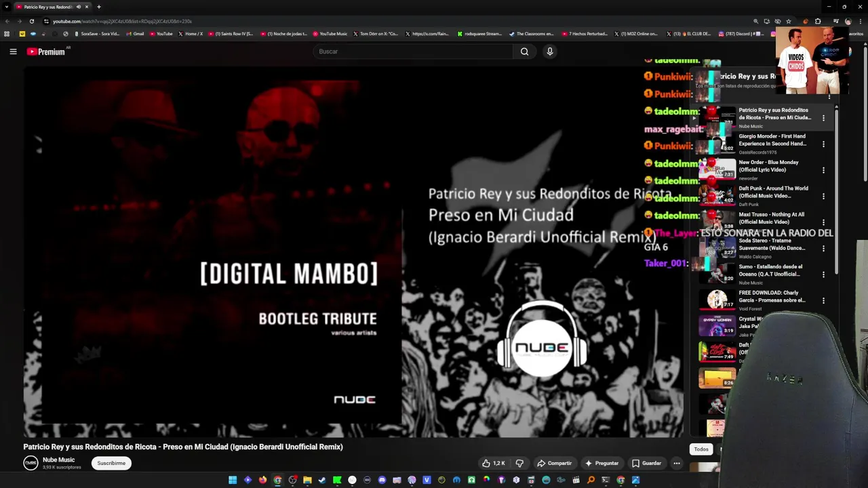Click Suscribirme to subscribe to Nube Music
868x488 pixels.
111,463
